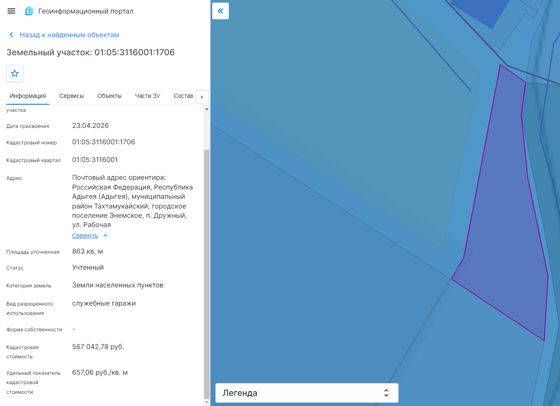Viewport: 560px width, 406px height.
Task: Switch to the Сервисы tab
Action: coord(71,96)
